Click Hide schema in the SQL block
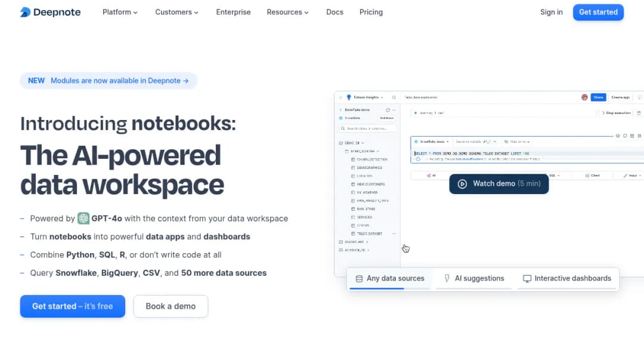This screenshot has height=363, width=644. pyautogui.click(x=517, y=141)
